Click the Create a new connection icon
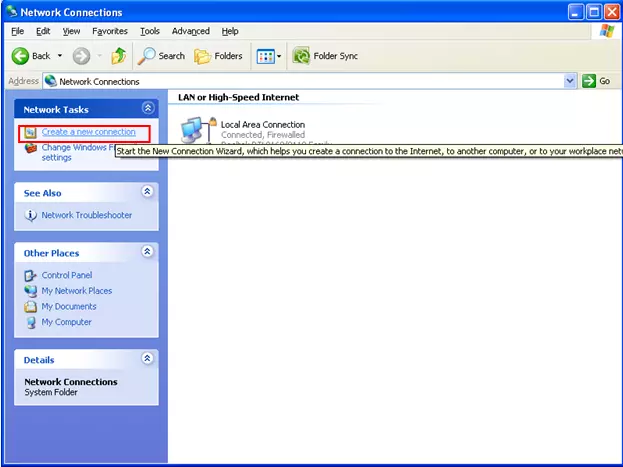623x467 pixels. [31, 132]
